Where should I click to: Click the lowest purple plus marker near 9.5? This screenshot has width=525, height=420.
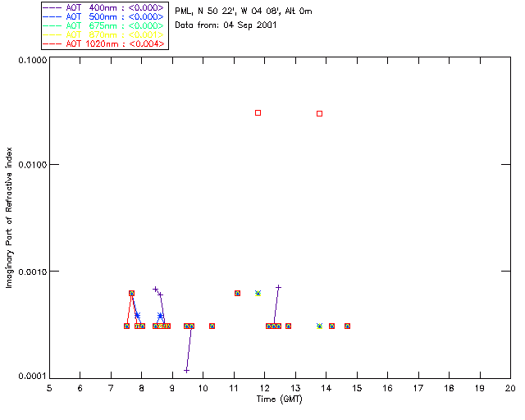(x=186, y=371)
